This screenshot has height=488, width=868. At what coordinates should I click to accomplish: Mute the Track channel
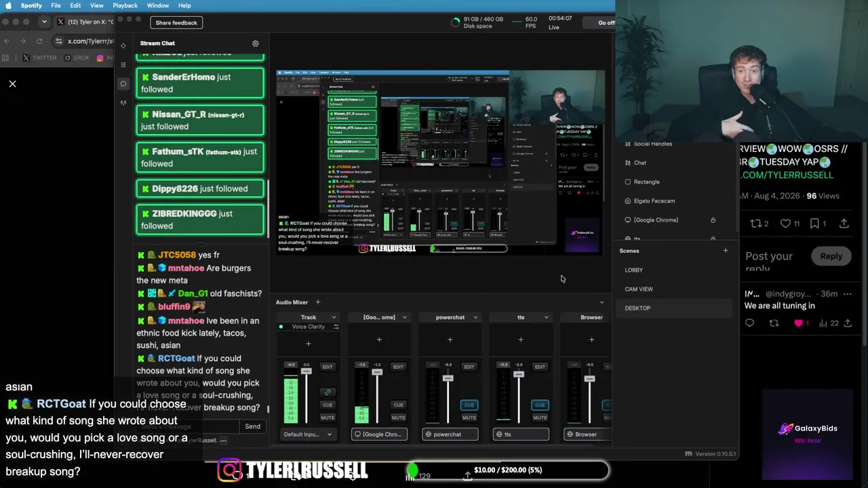pyautogui.click(x=328, y=418)
